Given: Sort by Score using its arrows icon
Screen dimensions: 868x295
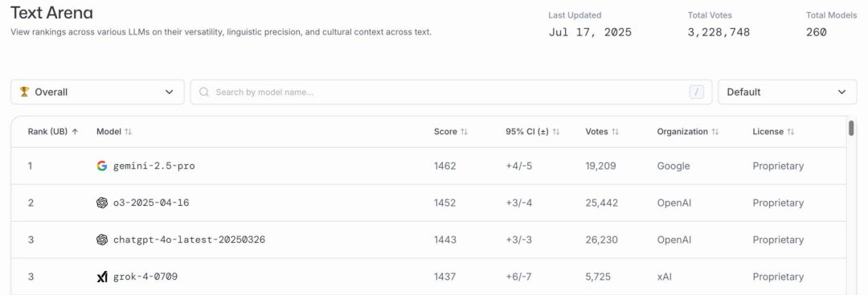Looking at the screenshot, I should click(465, 132).
